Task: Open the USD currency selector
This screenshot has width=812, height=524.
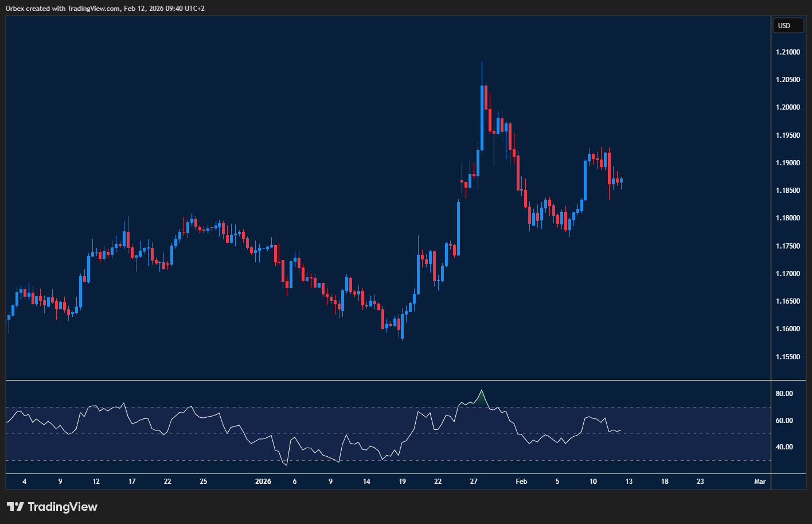Action: (x=788, y=25)
